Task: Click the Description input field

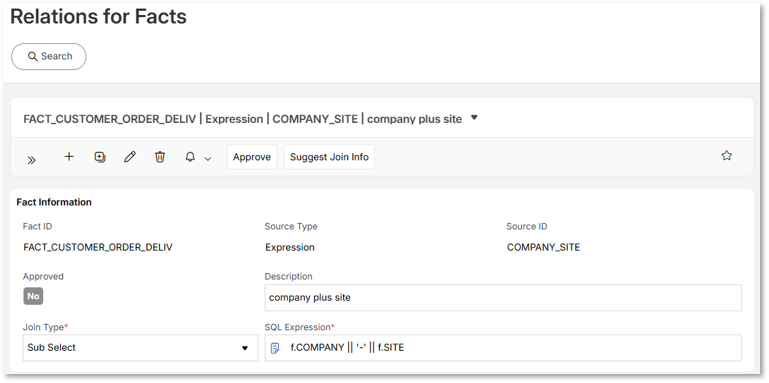Action: point(503,298)
